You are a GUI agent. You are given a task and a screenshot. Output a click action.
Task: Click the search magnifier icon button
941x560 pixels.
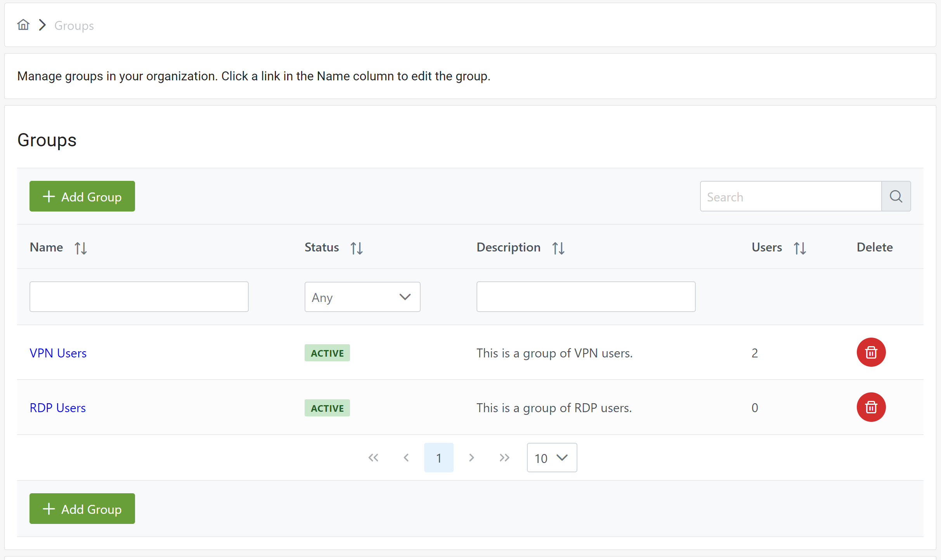pos(896,196)
